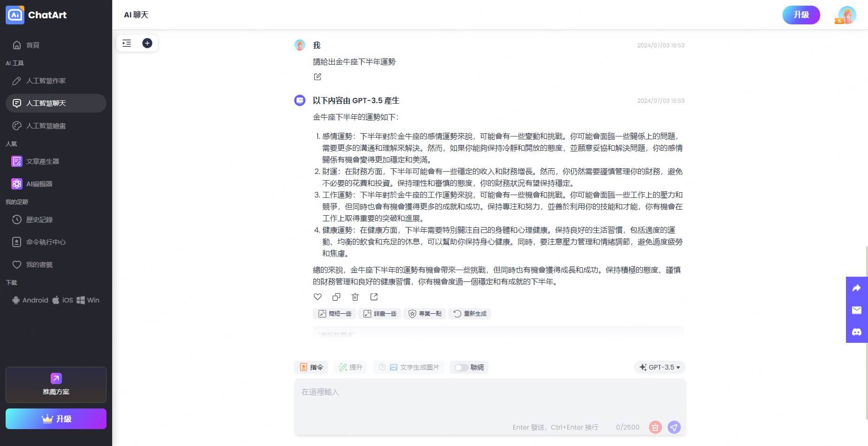Click the page vertical scrollbar
868x446 pixels.
866,333
